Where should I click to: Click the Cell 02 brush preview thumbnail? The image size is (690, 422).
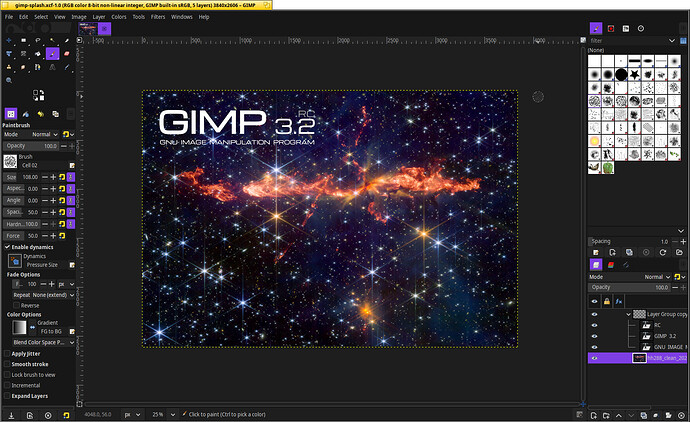pyautogui.click(x=10, y=161)
